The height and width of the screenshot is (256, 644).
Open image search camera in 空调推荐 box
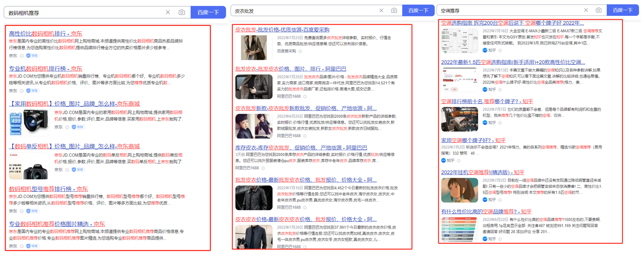[599, 10]
